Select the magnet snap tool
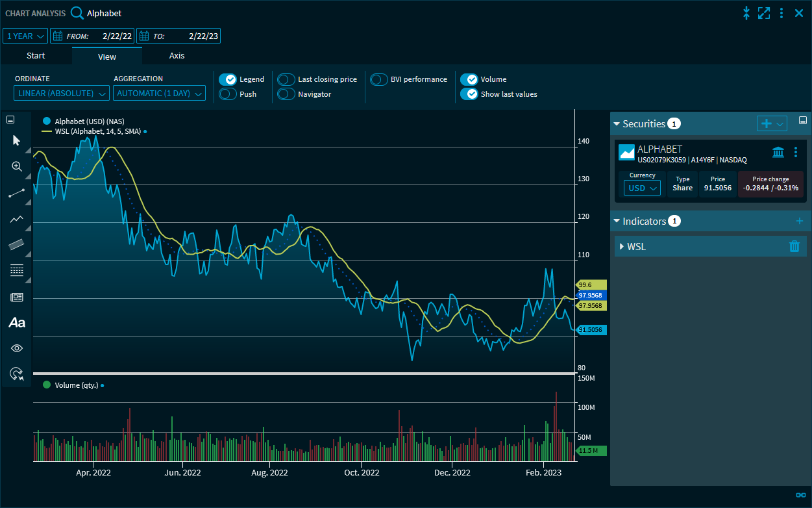This screenshot has height=508, width=812. [x=17, y=374]
